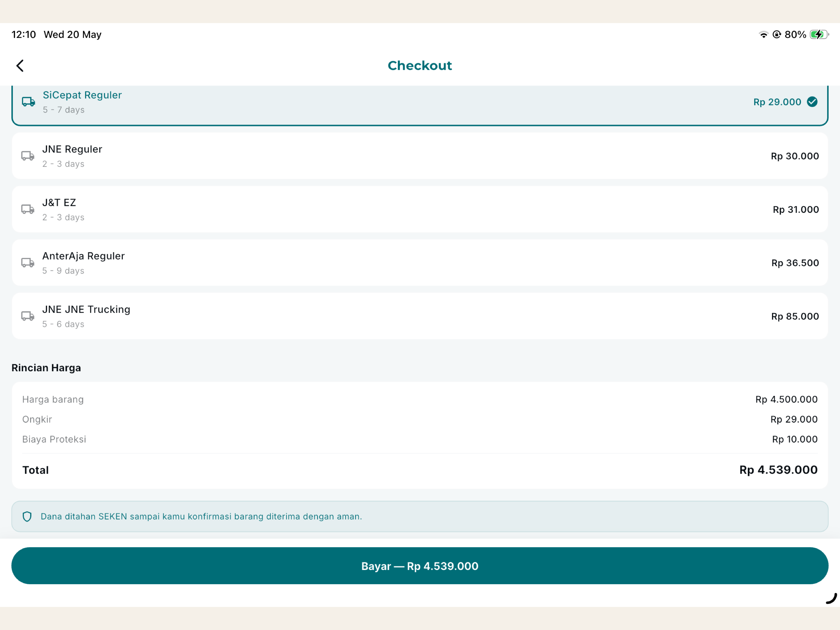Tap the Rp 31.000 J&T EZ price
This screenshot has height=630, width=840.
click(796, 209)
